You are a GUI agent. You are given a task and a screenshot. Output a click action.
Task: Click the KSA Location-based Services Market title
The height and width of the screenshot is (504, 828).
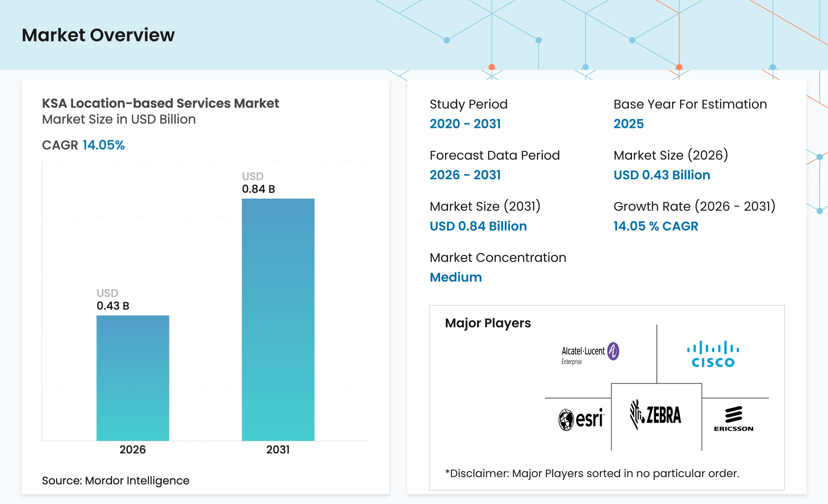(160, 103)
